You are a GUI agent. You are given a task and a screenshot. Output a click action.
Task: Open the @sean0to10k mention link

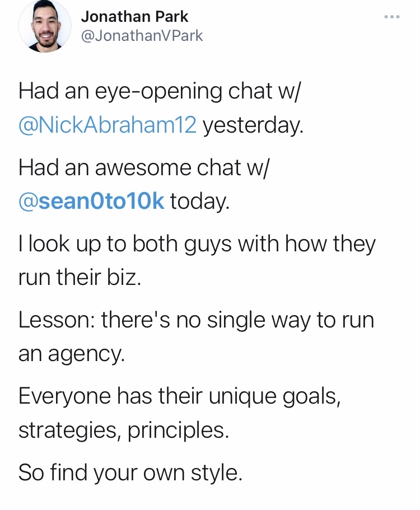[91, 202]
